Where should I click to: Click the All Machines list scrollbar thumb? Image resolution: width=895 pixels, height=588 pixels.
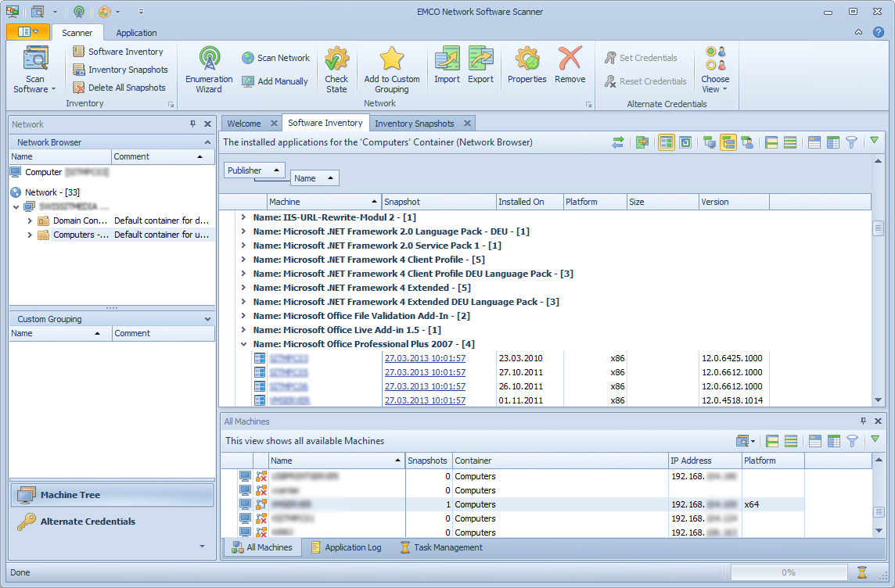click(x=879, y=511)
